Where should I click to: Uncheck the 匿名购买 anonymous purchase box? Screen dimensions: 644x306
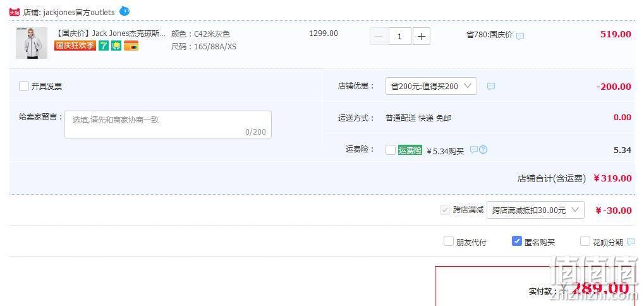click(517, 241)
